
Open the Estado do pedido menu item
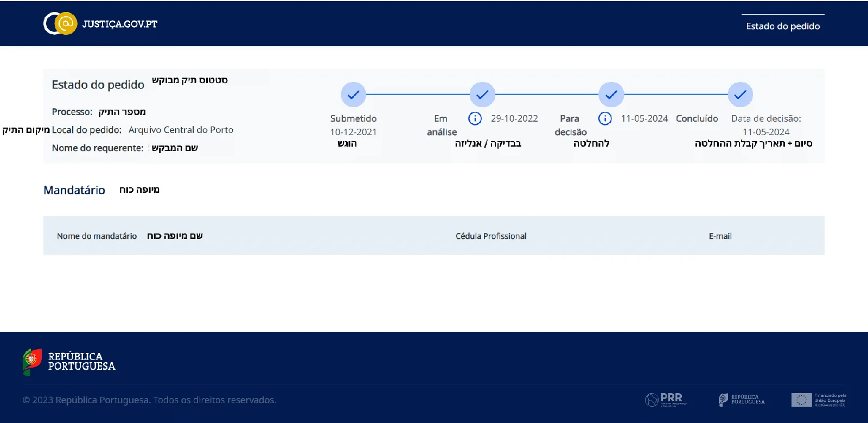[783, 26]
